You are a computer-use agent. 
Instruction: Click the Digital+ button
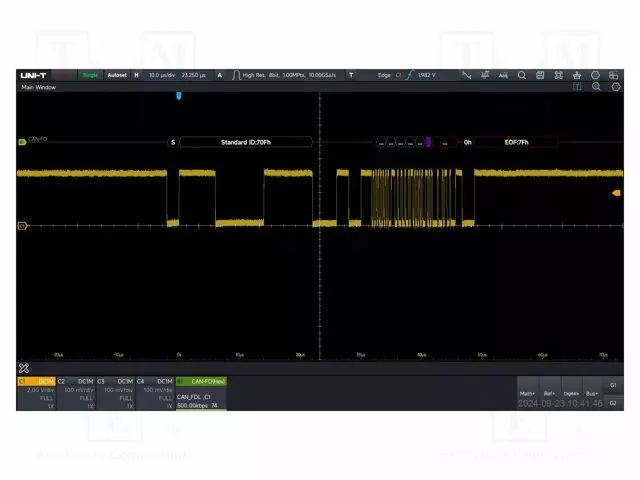tap(571, 393)
